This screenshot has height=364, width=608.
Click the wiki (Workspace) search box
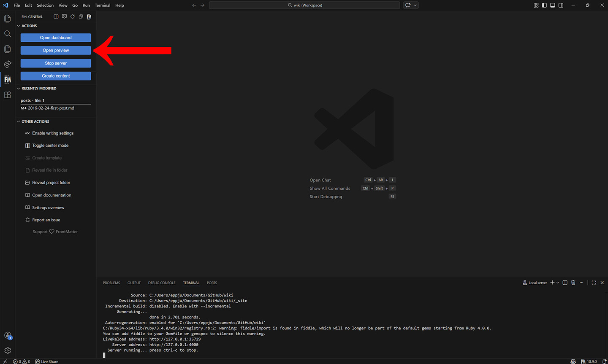(304, 5)
